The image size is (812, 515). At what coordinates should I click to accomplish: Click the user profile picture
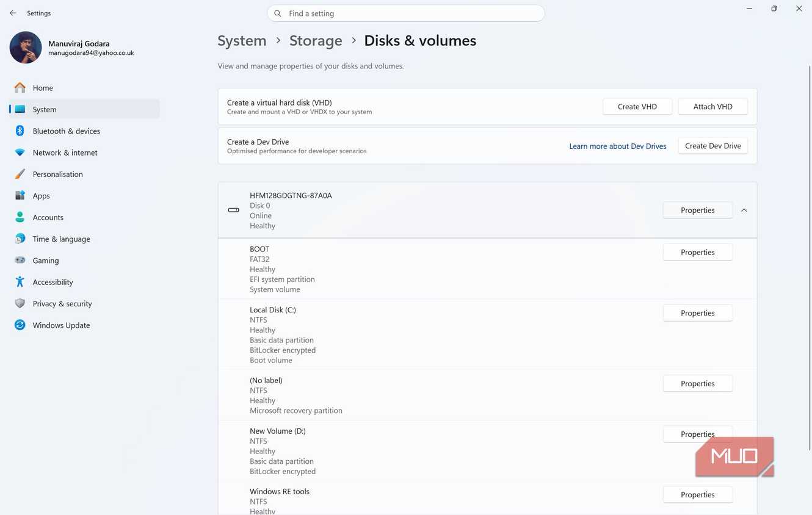point(26,48)
